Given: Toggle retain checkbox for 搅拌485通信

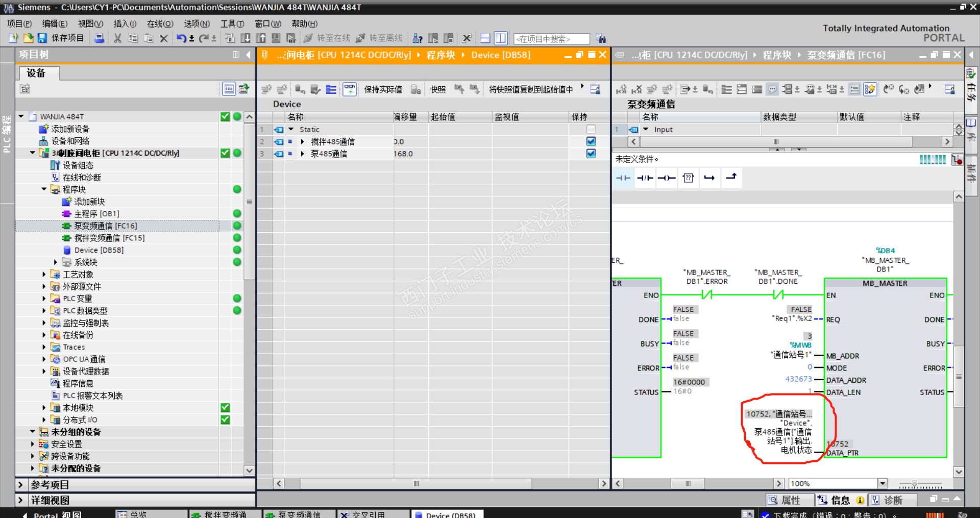Looking at the screenshot, I should point(591,141).
